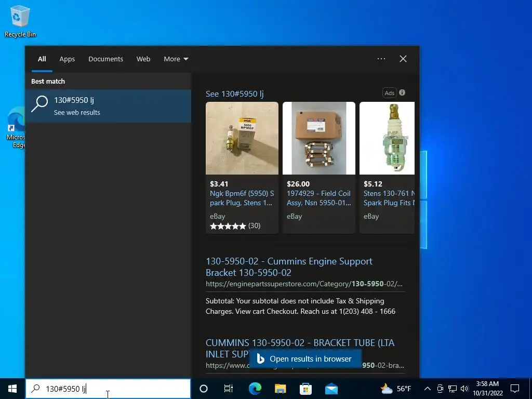Click 'See 130#5950 lj' heading link
Viewport: 532px width, 399px height.
tap(235, 94)
